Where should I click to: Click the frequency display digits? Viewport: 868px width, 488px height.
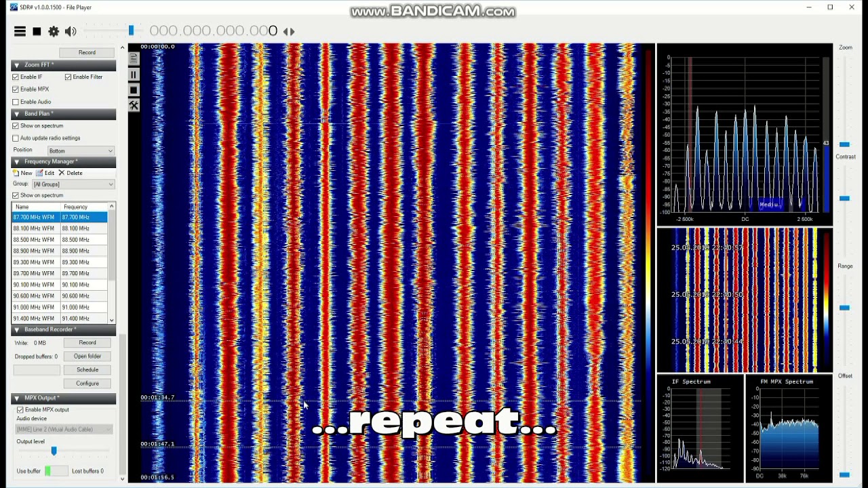click(x=214, y=31)
